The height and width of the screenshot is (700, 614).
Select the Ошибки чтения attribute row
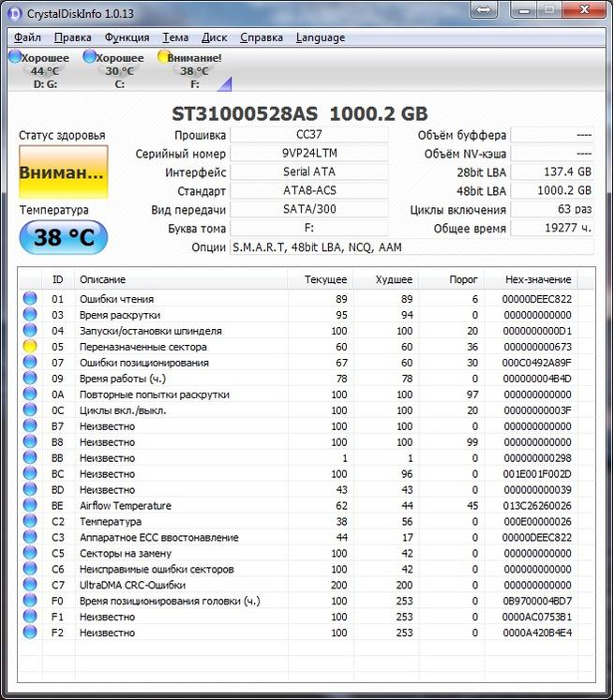pyautogui.click(x=307, y=299)
